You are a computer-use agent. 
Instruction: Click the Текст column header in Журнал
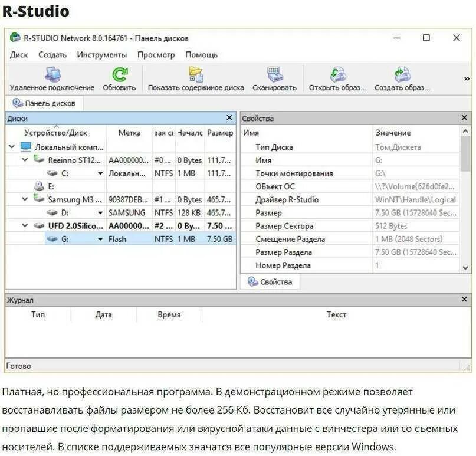point(336,314)
